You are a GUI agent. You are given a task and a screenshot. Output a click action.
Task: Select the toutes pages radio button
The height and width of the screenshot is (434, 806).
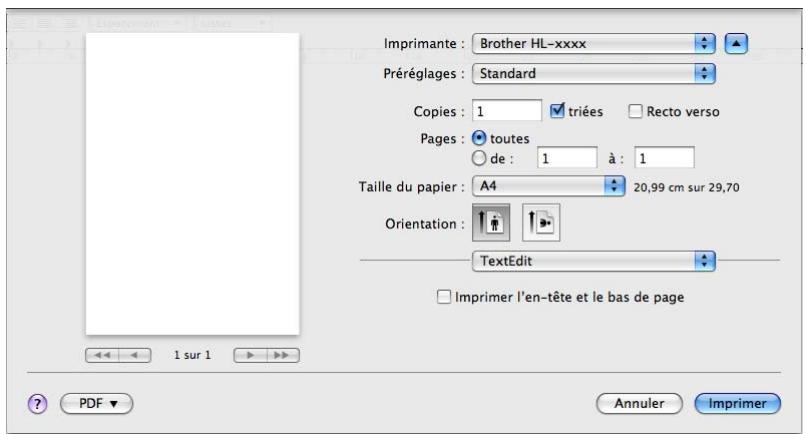point(479,138)
